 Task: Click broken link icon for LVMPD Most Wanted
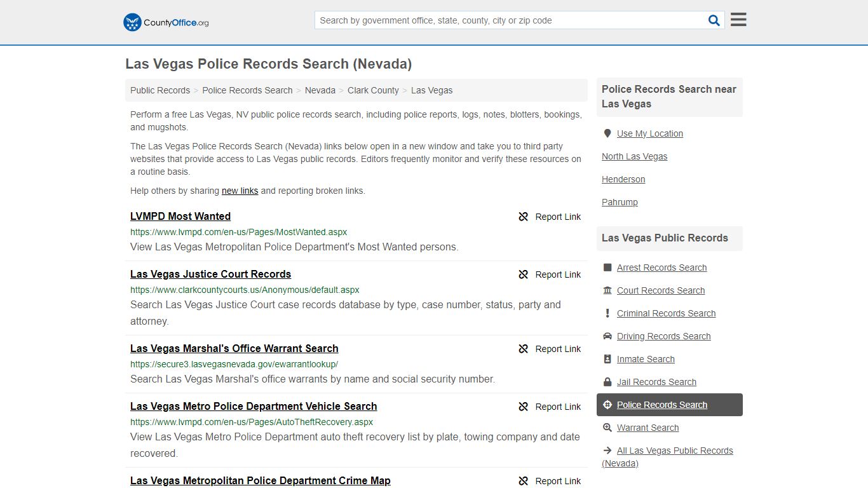[x=524, y=217]
